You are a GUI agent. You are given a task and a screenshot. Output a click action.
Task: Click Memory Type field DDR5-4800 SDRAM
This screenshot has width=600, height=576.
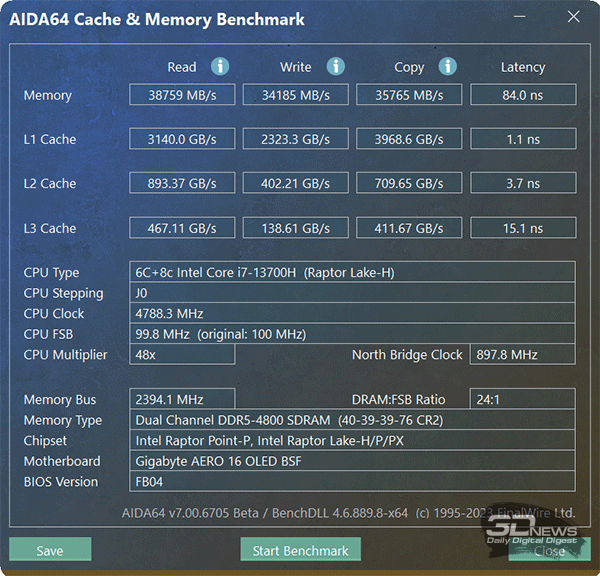[352, 420]
